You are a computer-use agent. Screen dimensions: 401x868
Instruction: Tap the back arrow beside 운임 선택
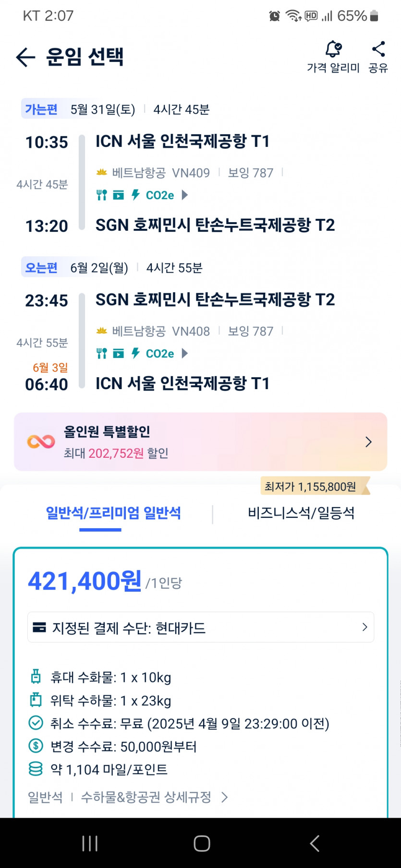pyautogui.click(x=25, y=57)
